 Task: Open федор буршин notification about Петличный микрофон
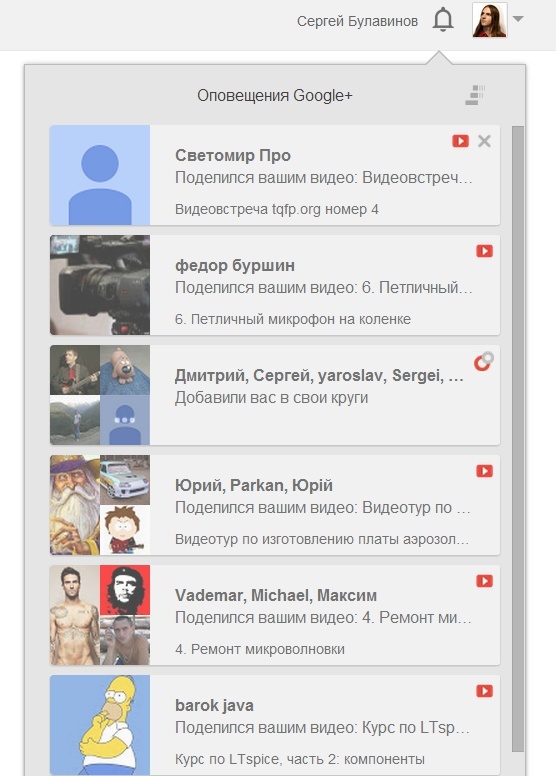click(x=275, y=285)
